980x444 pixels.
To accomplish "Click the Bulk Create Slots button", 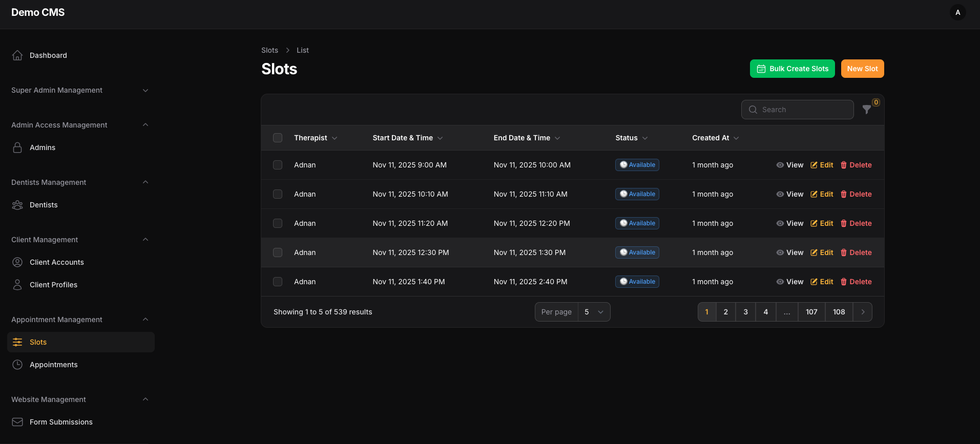I will pyautogui.click(x=792, y=69).
